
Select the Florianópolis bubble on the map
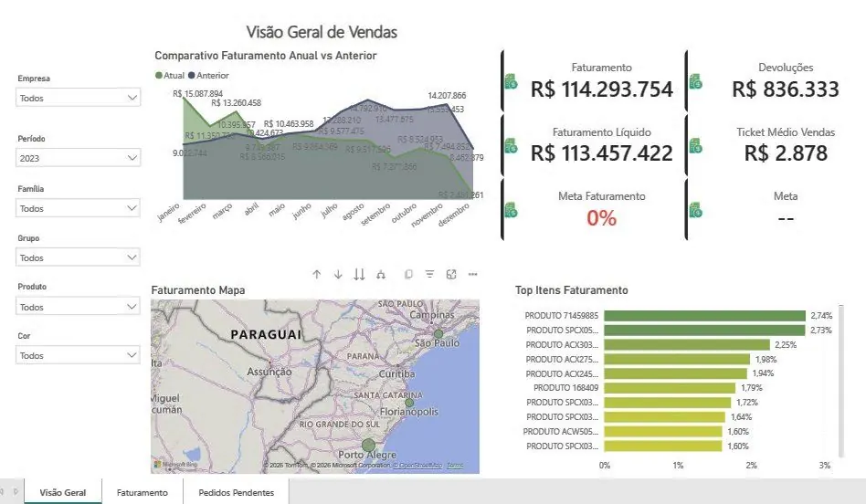point(409,403)
